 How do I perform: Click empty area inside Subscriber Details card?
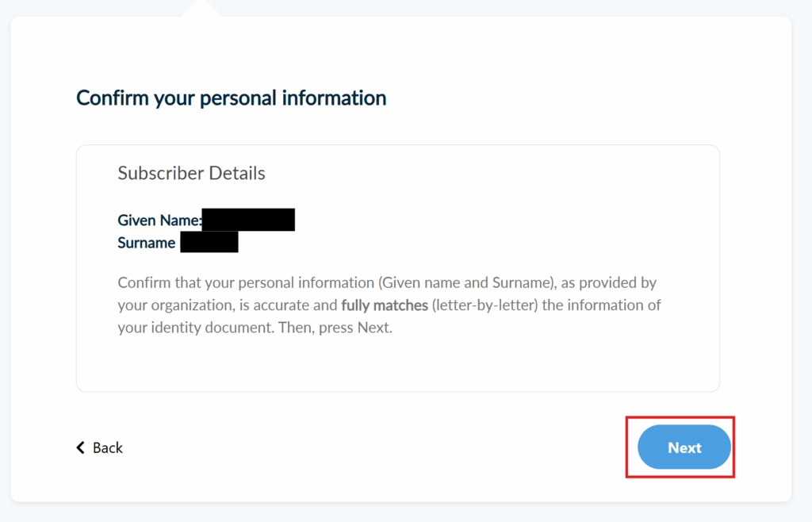coord(476,361)
